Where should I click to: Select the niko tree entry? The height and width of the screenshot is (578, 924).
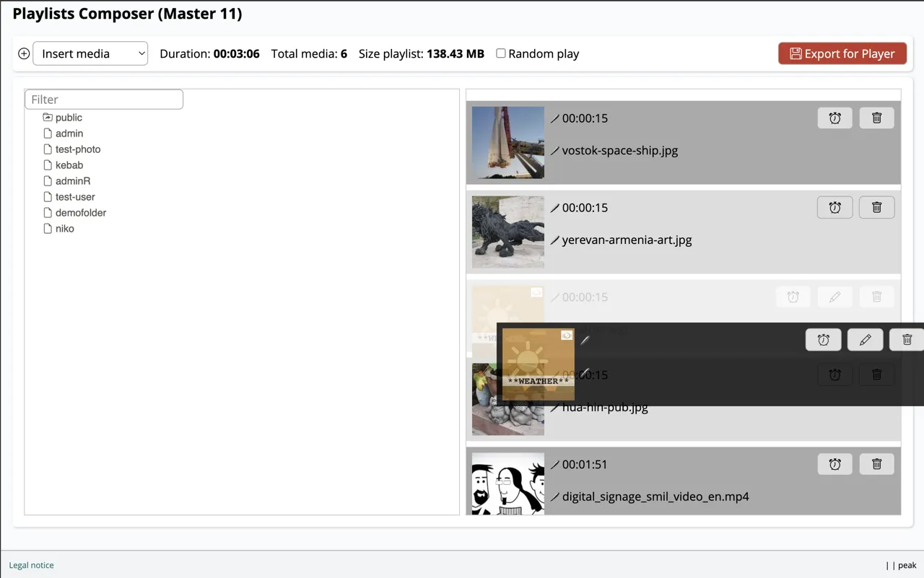click(65, 229)
